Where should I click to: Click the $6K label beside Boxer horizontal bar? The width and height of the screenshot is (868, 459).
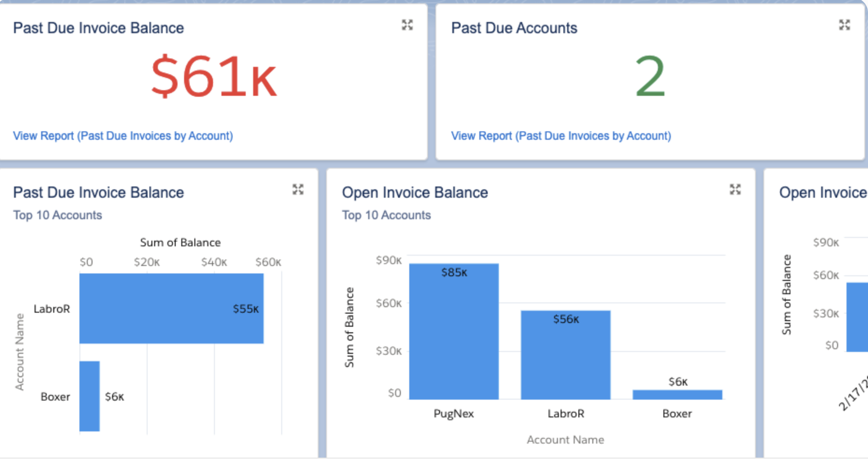tap(114, 397)
